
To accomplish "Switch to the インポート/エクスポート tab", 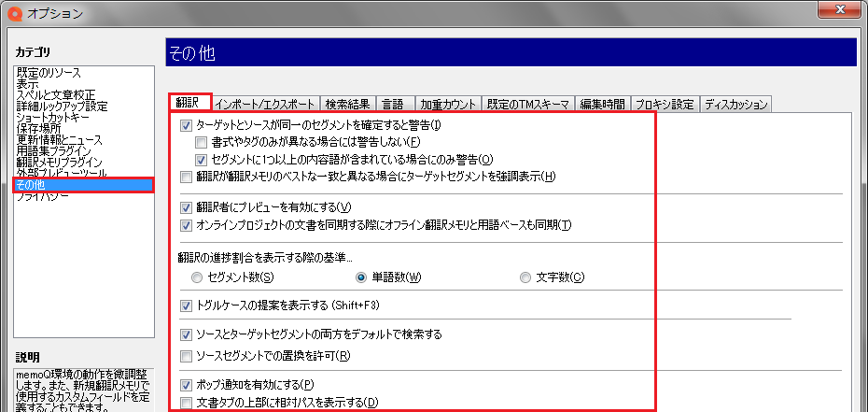I will tap(266, 104).
